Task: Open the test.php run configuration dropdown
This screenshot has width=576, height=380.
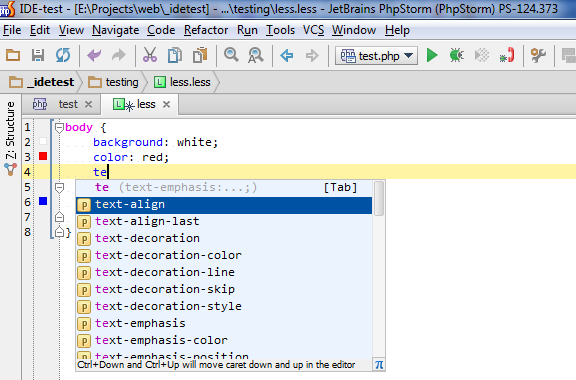Action: pyautogui.click(x=376, y=56)
